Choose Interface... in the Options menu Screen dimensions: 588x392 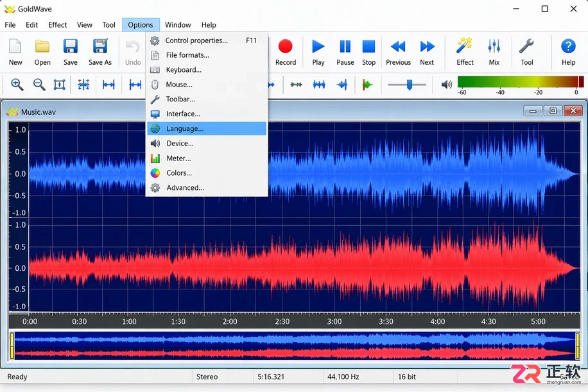click(207, 114)
